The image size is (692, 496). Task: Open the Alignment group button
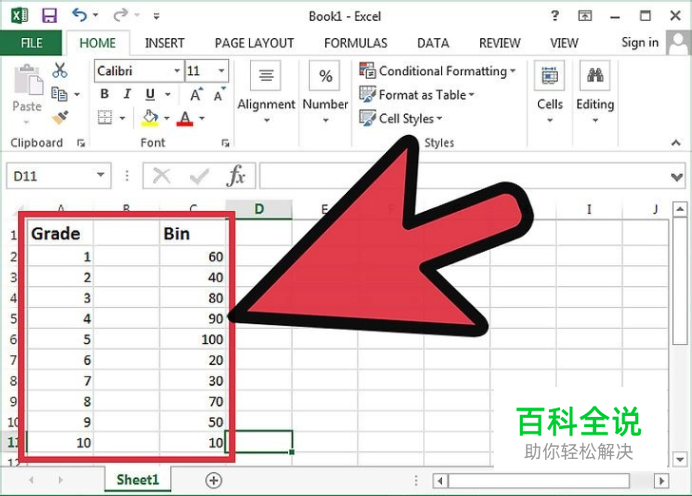click(x=266, y=92)
